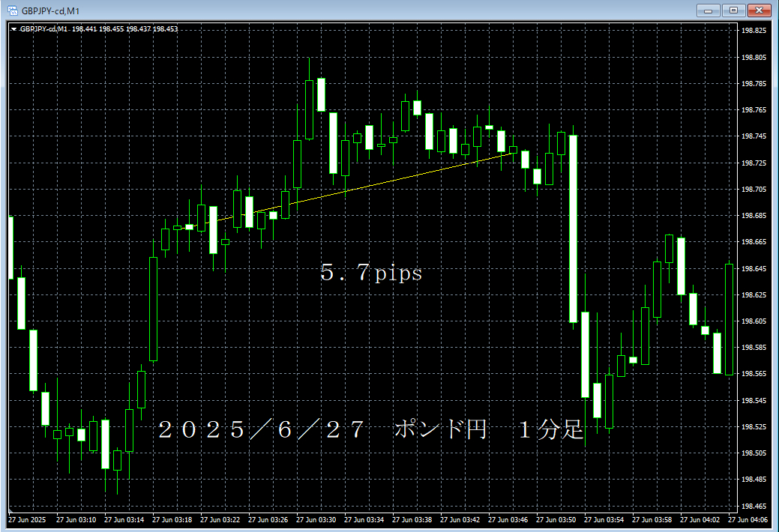779x532 pixels.
Task: Click the 27 Jun 03:10 time label
Action: coord(76,519)
